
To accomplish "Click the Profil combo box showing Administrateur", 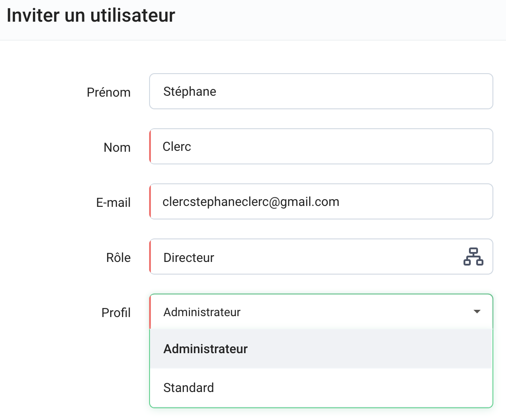I will (x=312, y=312).
